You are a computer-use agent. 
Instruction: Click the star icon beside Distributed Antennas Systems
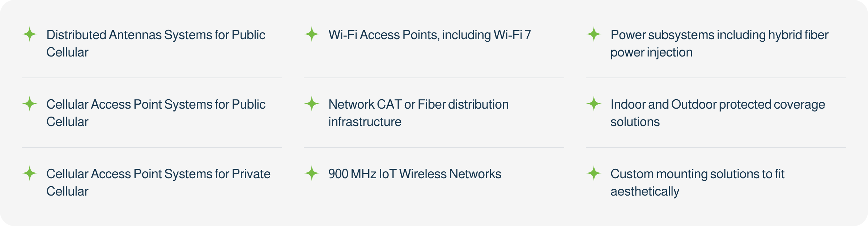[x=30, y=34]
